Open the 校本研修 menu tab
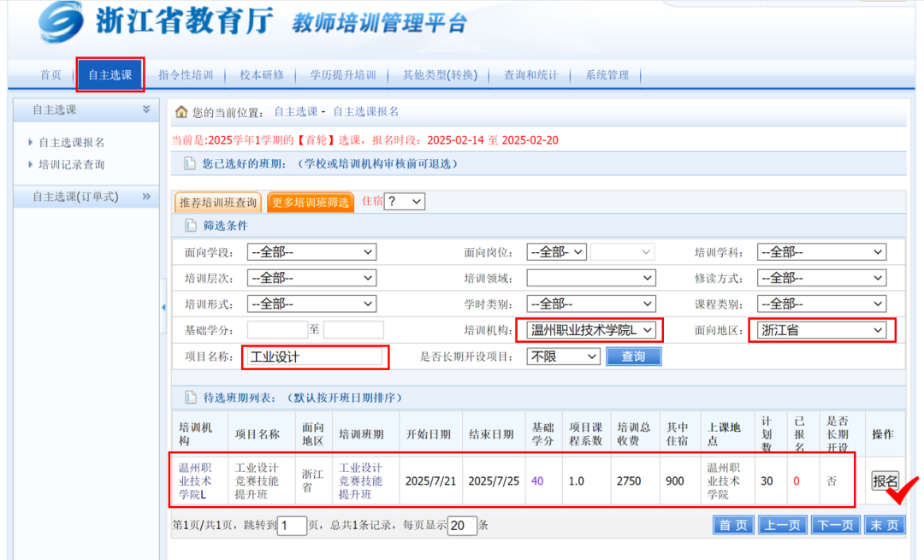Viewport: 924px width, 560px height. point(262,74)
